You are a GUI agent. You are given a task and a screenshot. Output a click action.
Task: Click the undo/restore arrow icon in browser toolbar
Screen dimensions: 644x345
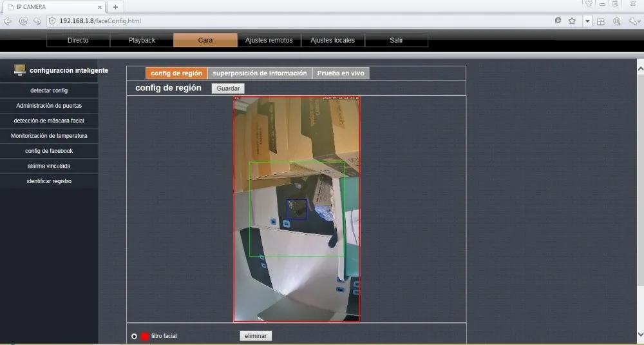[37, 21]
